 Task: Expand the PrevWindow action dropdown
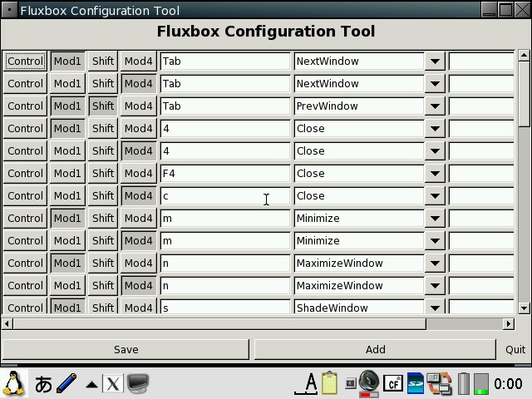435,106
